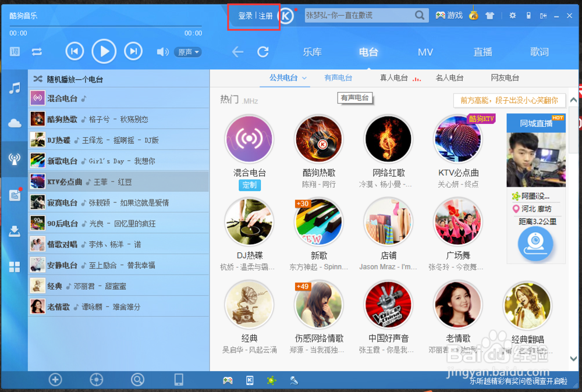Click the add plus icon in the bottom bar
This screenshot has height=392, width=582.
tap(55, 379)
